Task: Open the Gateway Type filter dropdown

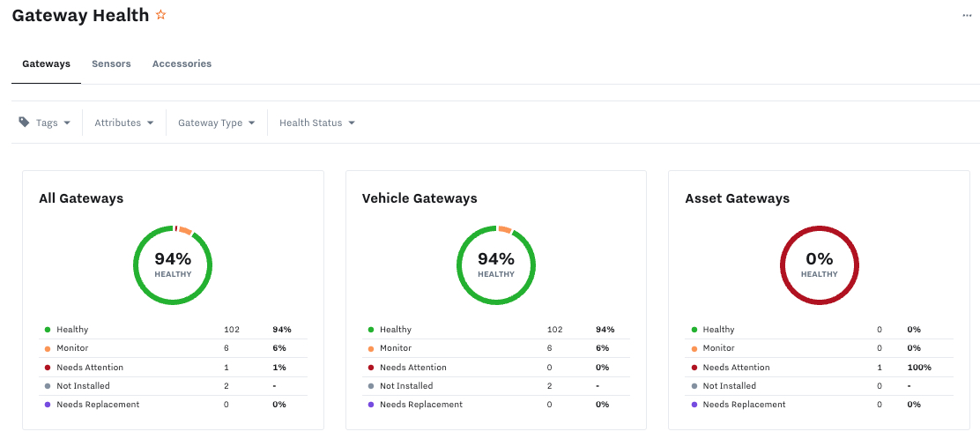Action: tap(216, 123)
